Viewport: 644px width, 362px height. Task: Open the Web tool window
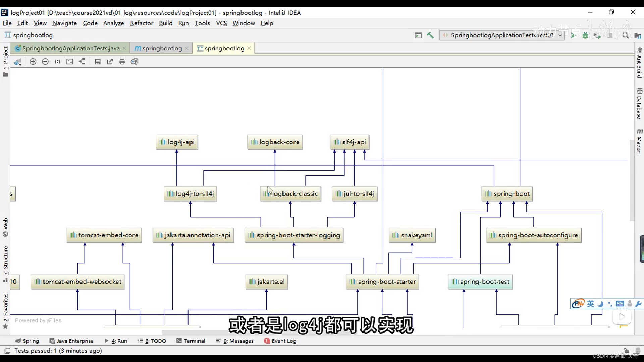pos(5,228)
